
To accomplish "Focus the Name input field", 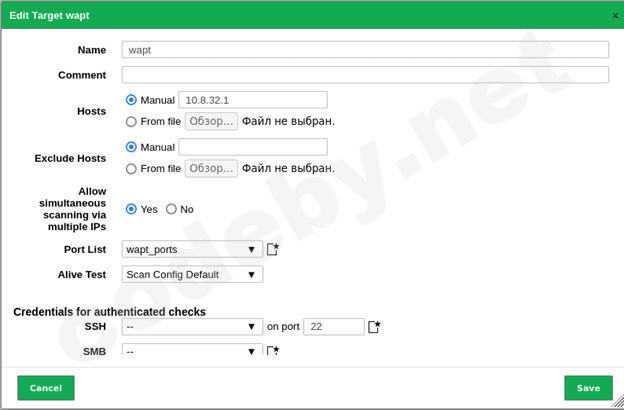I will tap(365, 50).
